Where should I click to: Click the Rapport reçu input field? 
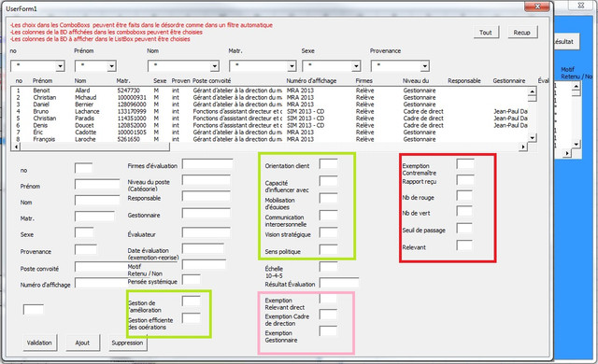[x=465, y=180]
